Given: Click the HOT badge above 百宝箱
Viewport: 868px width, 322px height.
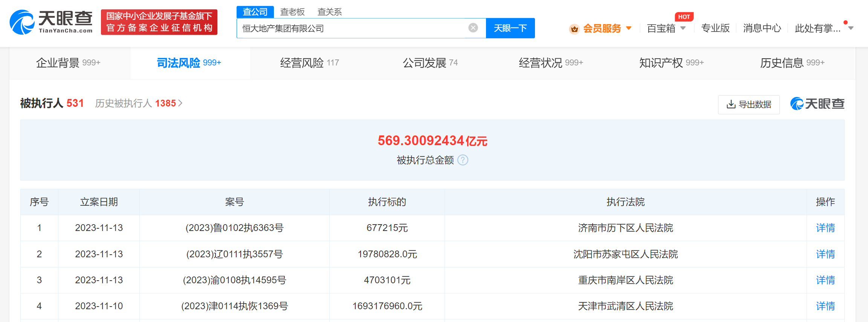Looking at the screenshot, I should click(x=684, y=17).
